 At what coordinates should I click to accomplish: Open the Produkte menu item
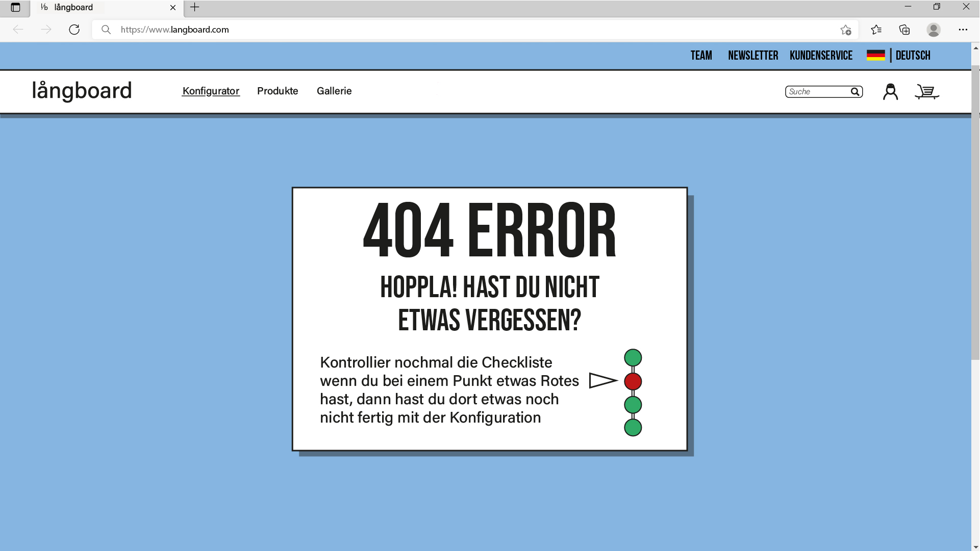[x=278, y=91]
